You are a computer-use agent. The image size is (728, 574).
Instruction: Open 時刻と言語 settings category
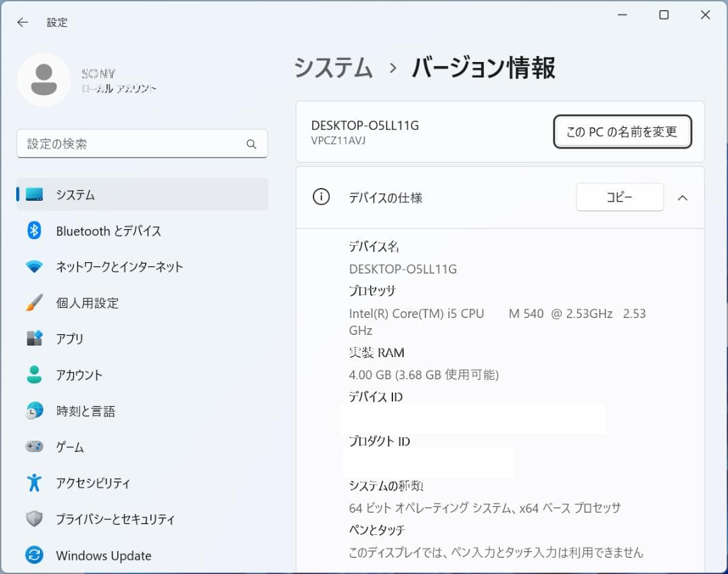tap(142, 411)
